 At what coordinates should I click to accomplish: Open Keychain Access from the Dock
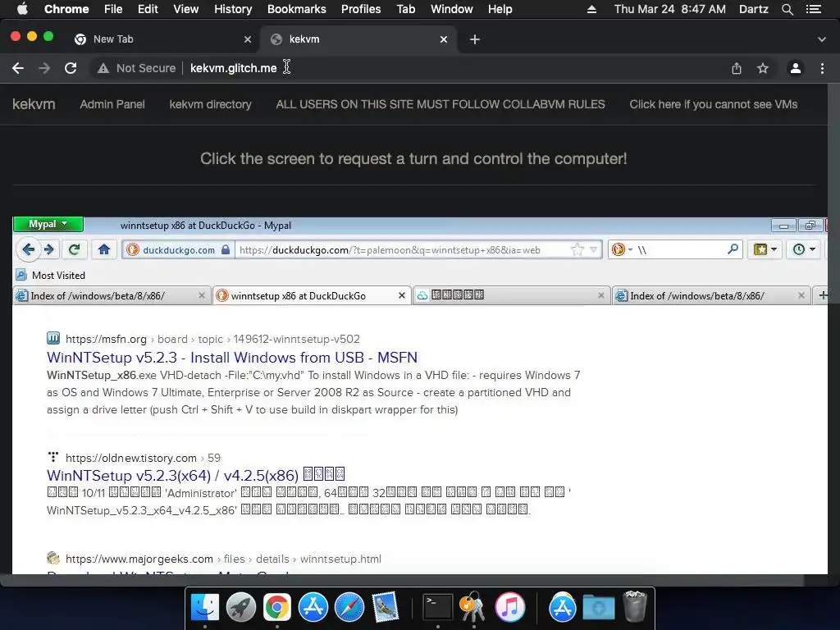[x=472, y=607]
